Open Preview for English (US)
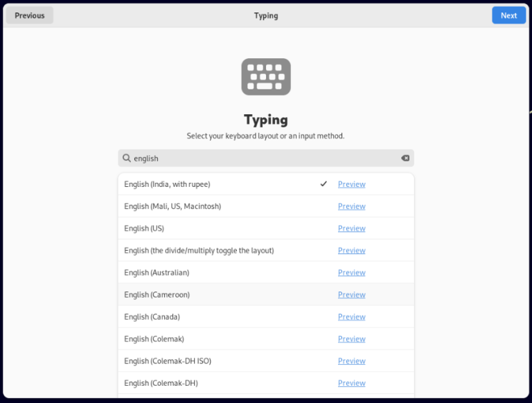This screenshot has height=403, width=532. pyautogui.click(x=351, y=229)
